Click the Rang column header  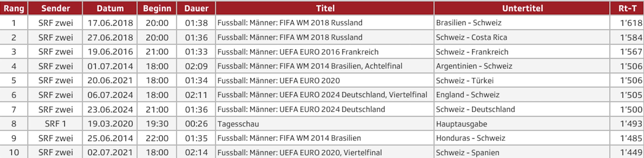click(x=14, y=8)
